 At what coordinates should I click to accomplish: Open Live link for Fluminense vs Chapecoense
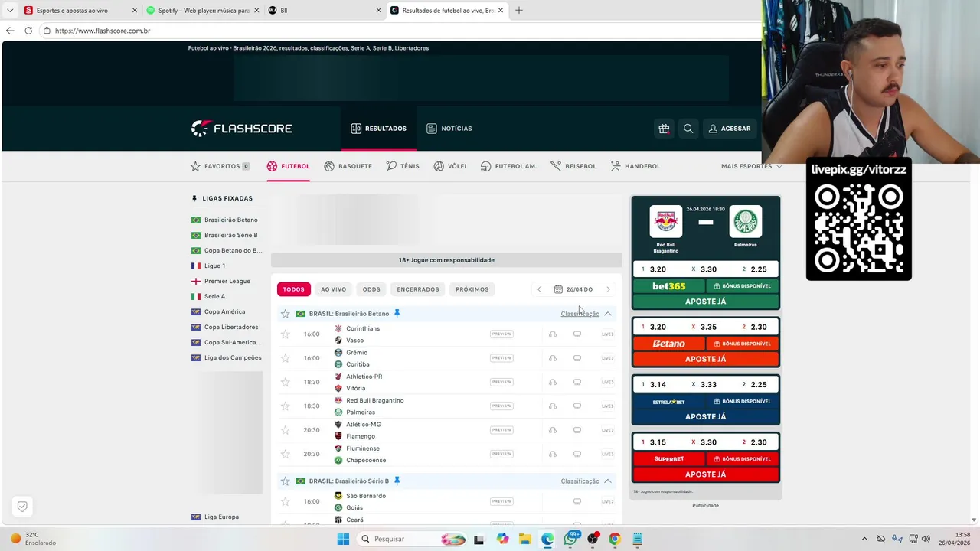[607, 454]
